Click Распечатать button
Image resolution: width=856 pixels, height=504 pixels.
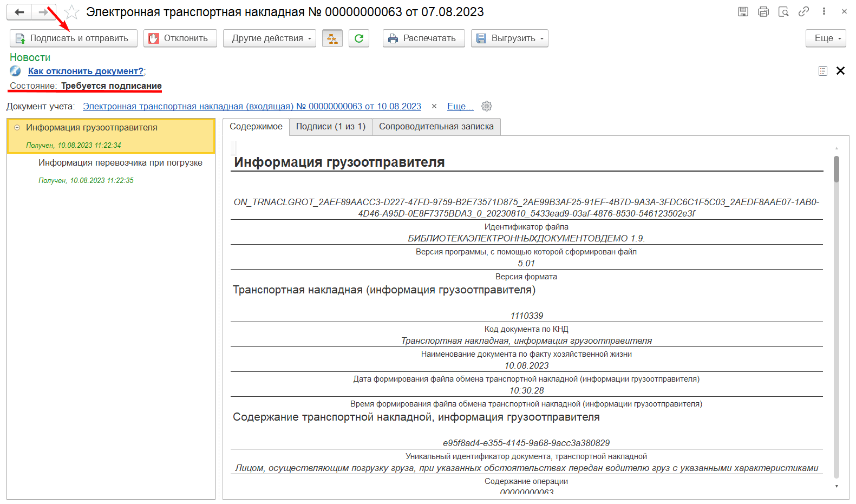click(x=424, y=38)
